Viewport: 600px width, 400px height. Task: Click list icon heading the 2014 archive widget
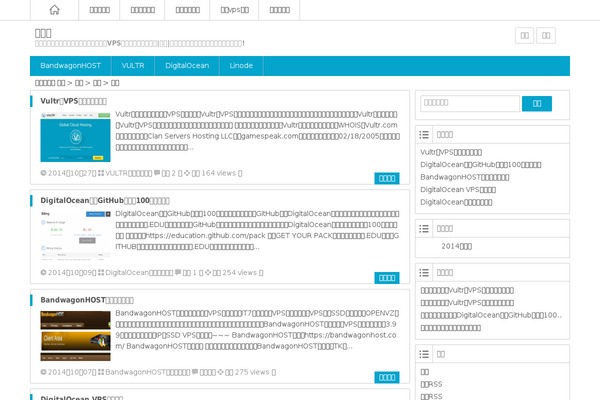pos(424,229)
